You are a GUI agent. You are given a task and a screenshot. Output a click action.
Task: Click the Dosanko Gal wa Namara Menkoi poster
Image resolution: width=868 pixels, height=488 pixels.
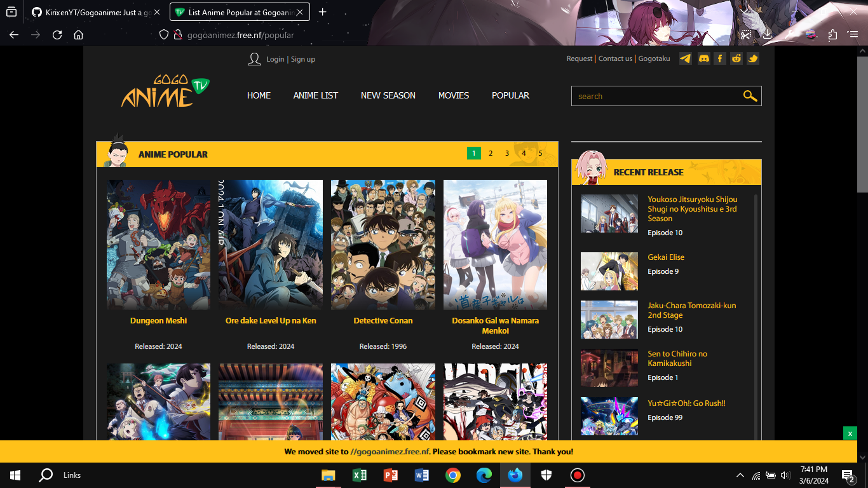[495, 245]
